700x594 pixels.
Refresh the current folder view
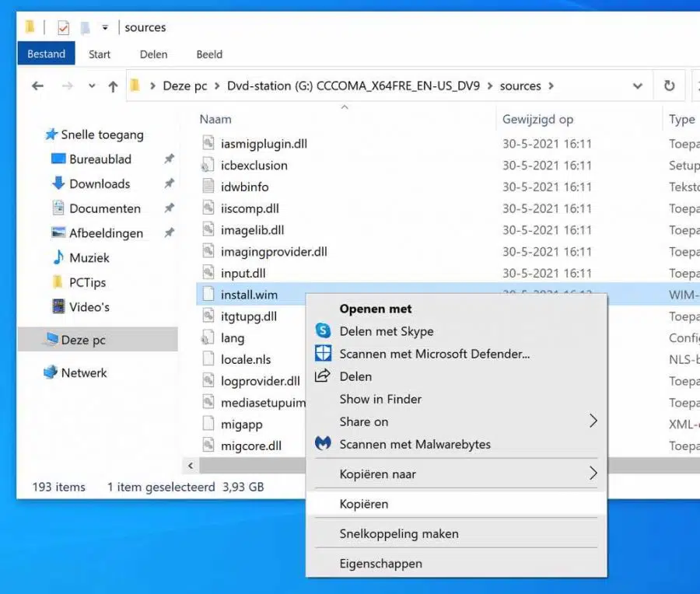tap(669, 86)
